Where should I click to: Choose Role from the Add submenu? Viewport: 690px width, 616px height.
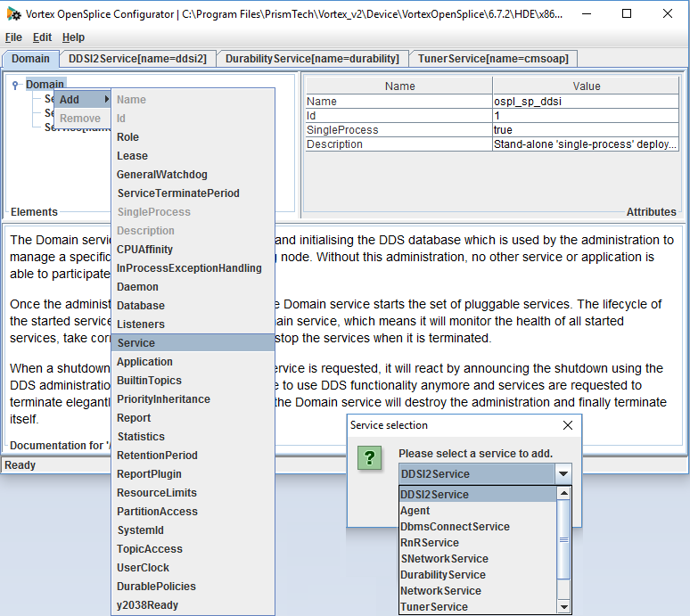coord(193,137)
